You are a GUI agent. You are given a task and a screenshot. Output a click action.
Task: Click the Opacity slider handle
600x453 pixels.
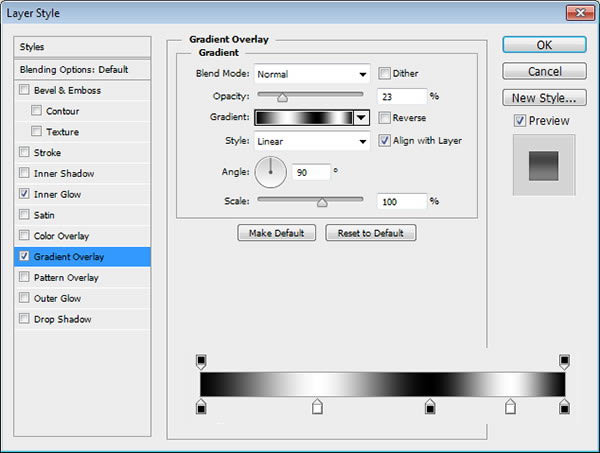click(x=282, y=98)
